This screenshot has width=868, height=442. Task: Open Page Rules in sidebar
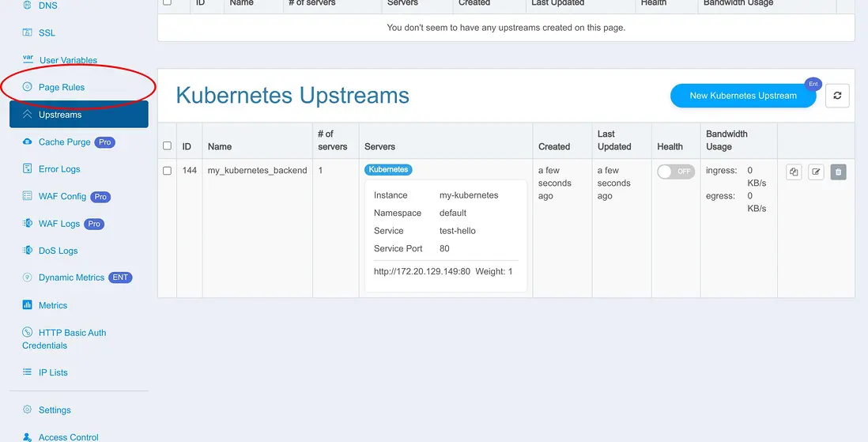click(62, 87)
